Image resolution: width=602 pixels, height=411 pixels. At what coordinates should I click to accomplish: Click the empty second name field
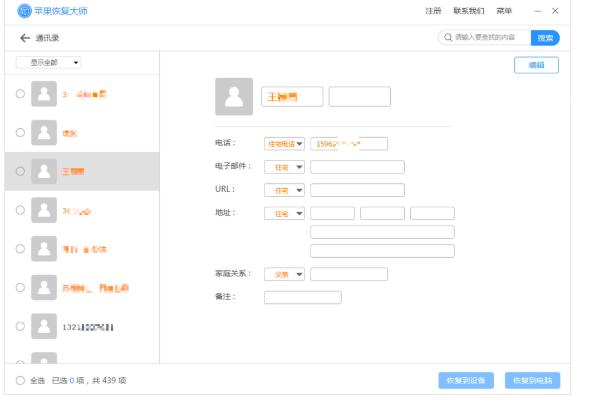pos(360,96)
